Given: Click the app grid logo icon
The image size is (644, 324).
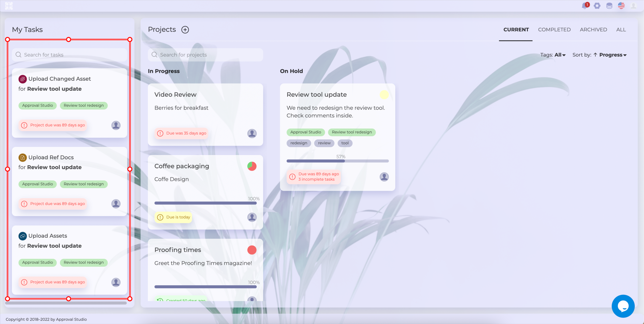Looking at the screenshot, I should (9, 6).
